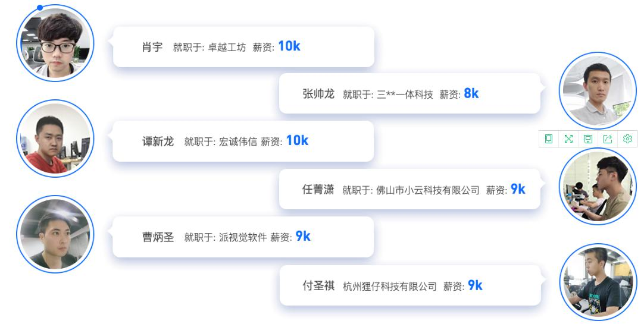Select 曹炳圣's profile photo
The width and height of the screenshot is (644, 324).
pyautogui.click(x=55, y=234)
